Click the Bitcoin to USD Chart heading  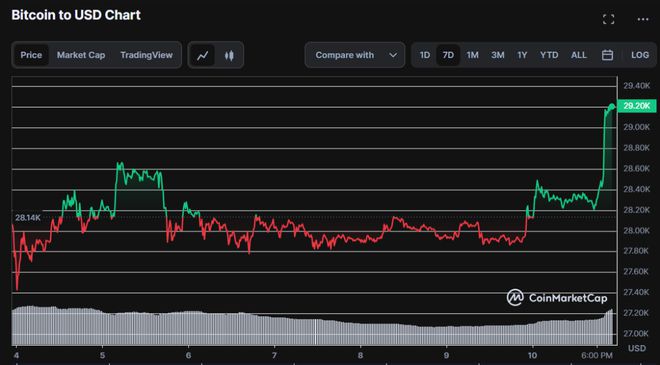[x=76, y=15]
